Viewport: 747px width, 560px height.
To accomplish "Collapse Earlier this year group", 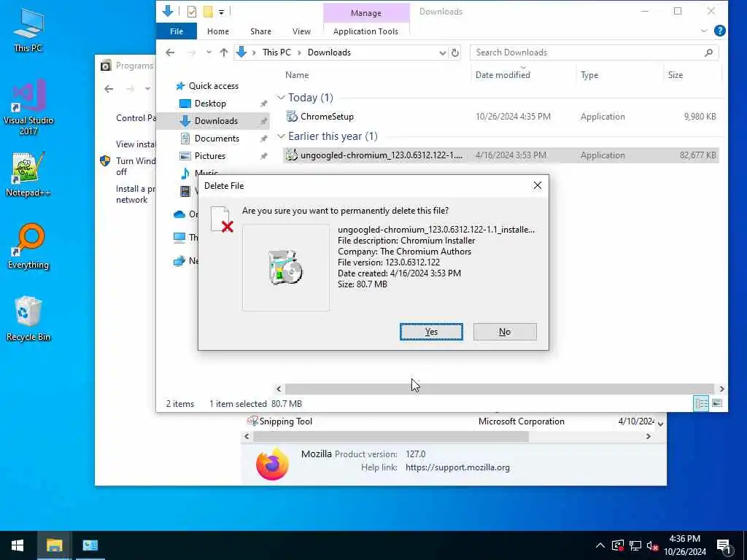I will (x=281, y=136).
